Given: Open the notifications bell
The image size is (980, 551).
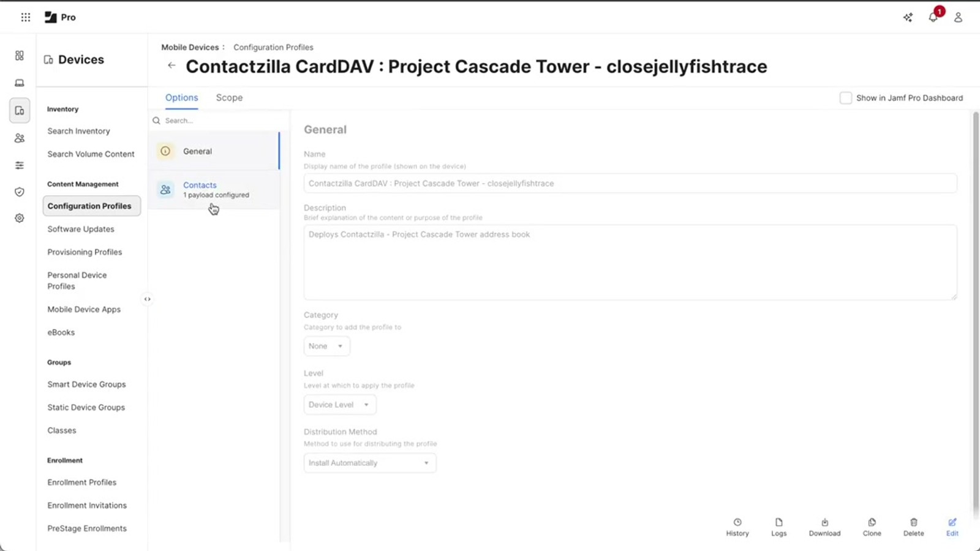Looking at the screenshot, I should pyautogui.click(x=933, y=17).
